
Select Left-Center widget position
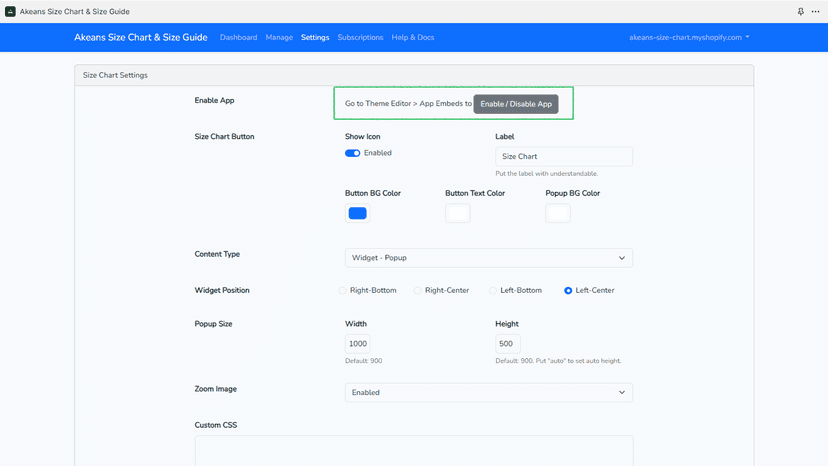tap(568, 291)
